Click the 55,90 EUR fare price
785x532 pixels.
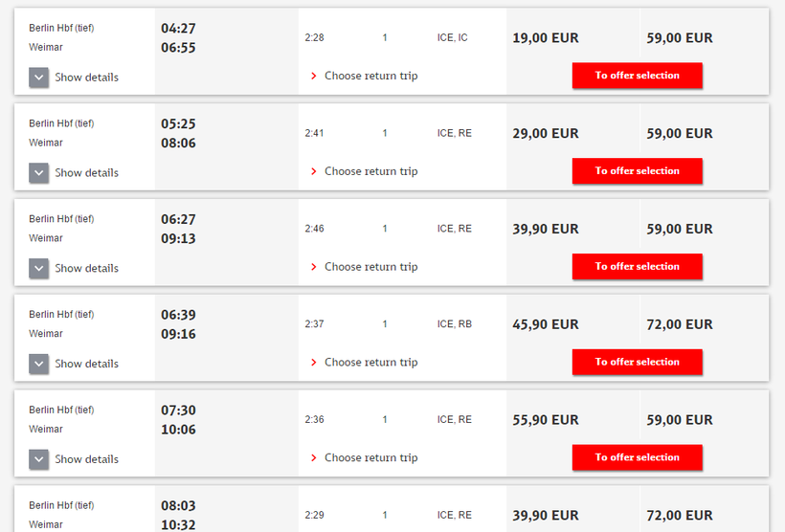point(546,420)
